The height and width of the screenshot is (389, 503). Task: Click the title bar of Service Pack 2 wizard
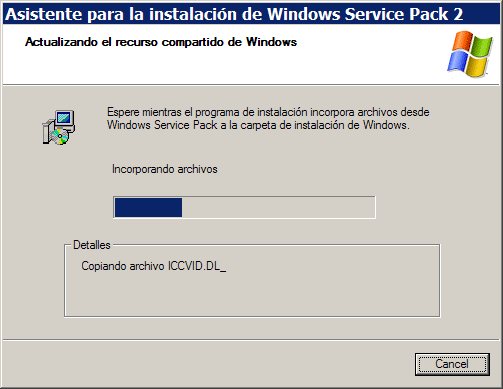[251, 14]
